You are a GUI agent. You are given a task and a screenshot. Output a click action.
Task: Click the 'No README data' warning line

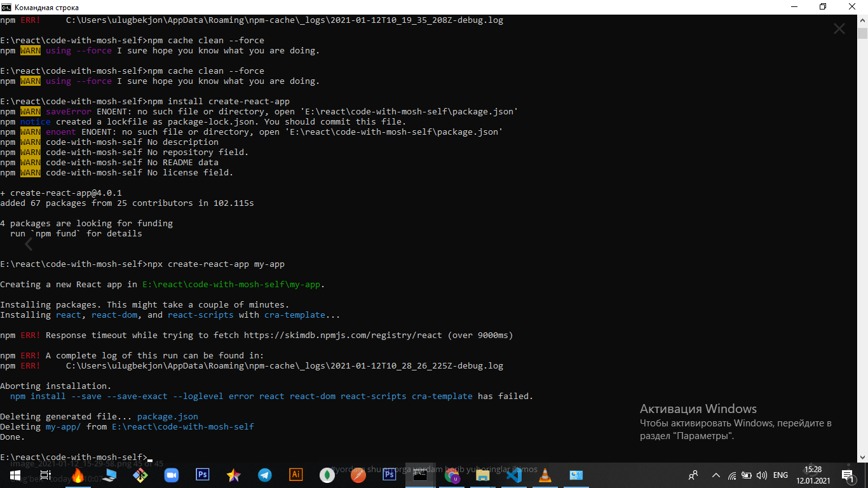(109, 163)
